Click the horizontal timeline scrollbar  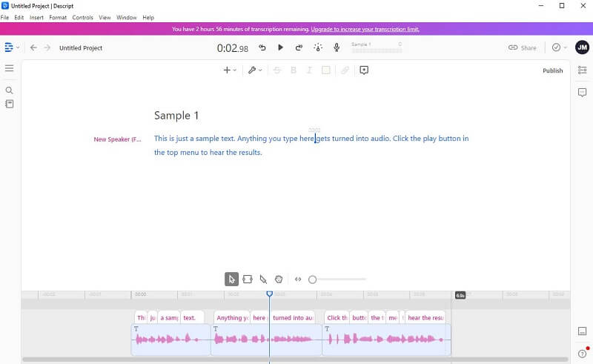(x=295, y=360)
